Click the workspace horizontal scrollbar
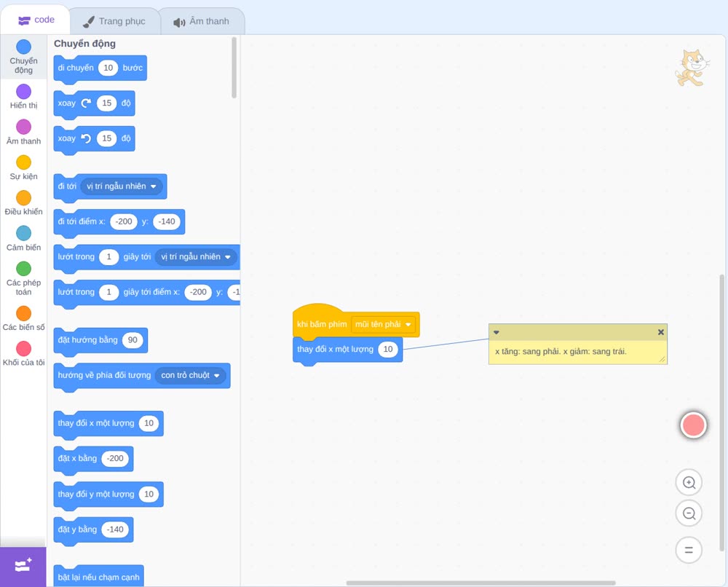Image resolution: width=728 pixels, height=587 pixels. point(481,583)
